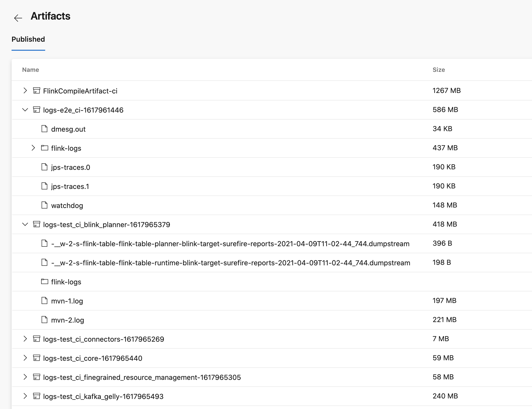This screenshot has height=409, width=532.
Task: Expand logs-test_ci_connectors-1617965269 artifact
Action: click(25, 339)
